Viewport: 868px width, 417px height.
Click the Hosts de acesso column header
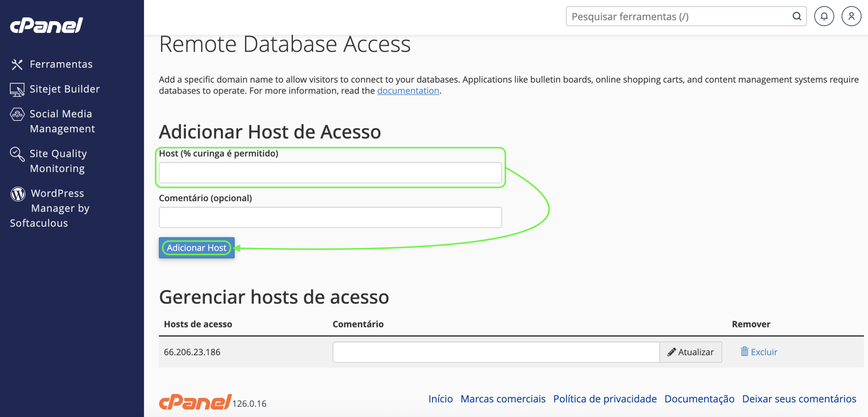(198, 324)
